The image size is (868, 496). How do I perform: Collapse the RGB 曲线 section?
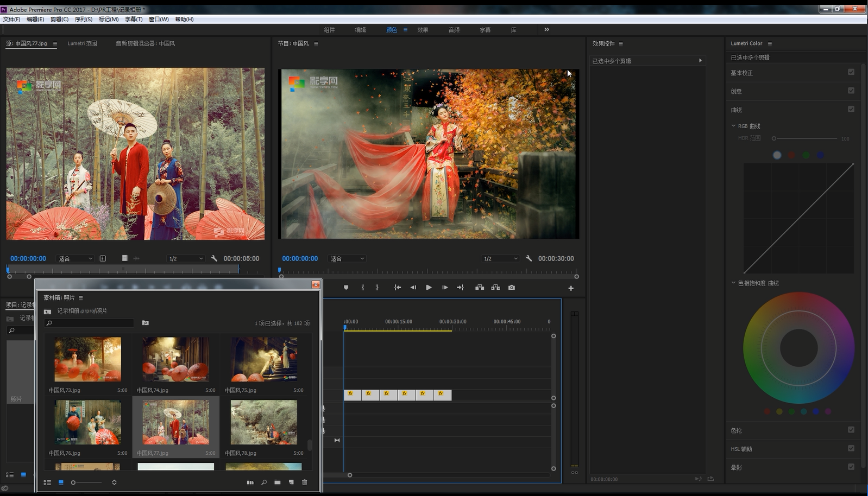733,126
